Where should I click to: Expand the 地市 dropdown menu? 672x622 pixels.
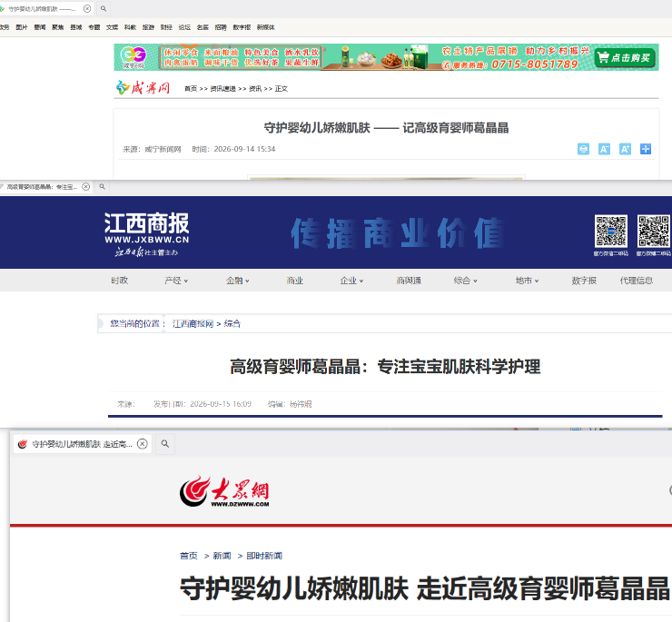tap(527, 281)
